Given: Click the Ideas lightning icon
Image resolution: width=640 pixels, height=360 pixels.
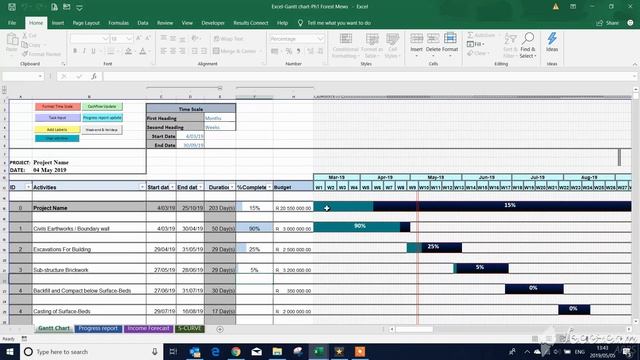Looking at the screenshot, I should [x=552, y=39].
